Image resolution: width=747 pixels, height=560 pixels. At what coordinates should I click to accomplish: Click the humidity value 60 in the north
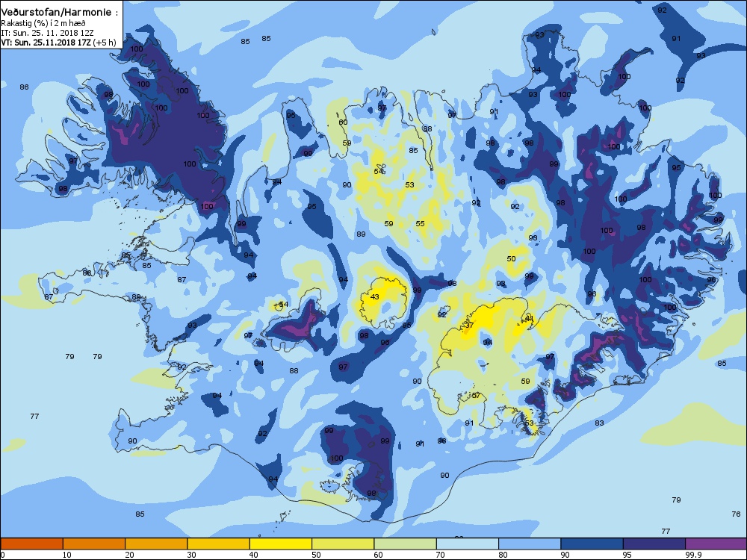[x=343, y=122]
